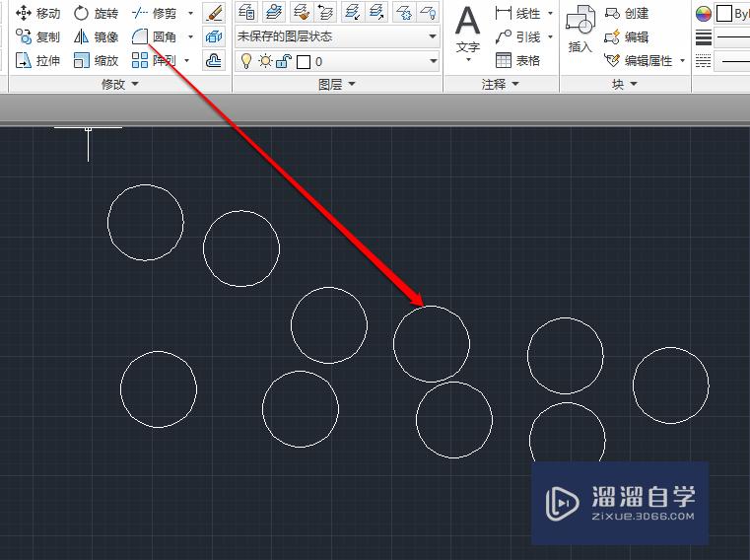Image resolution: width=750 pixels, height=560 pixels.
Task: Open the Fillet dropdown arrow
Action: coord(191,36)
